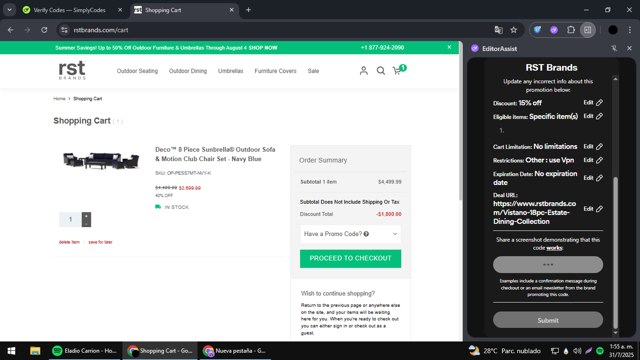Open the Outdoor Seating menu
Image resolution: width=640 pixels, height=360 pixels.
[137, 71]
